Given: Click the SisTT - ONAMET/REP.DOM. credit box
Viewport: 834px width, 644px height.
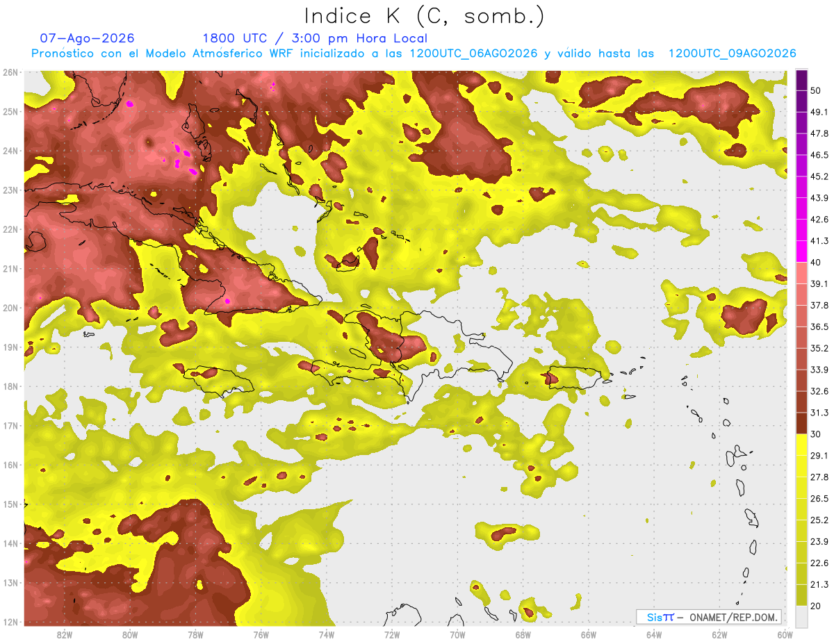Looking at the screenshot, I should (x=709, y=617).
